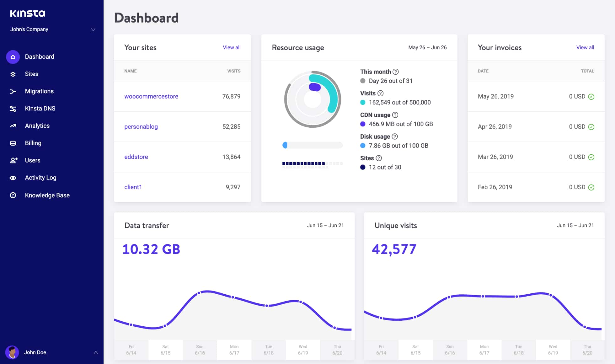615x364 pixels.
Task: Click the Billing icon in sidebar
Action: pyautogui.click(x=13, y=143)
